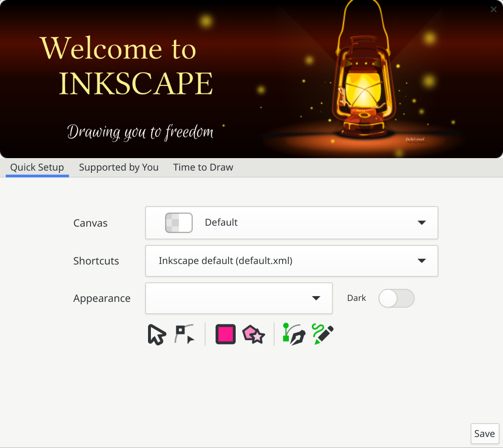Click the Shortcuts label
The width and height of the screenshot is (503, 448).
click(x=96, y=261)
